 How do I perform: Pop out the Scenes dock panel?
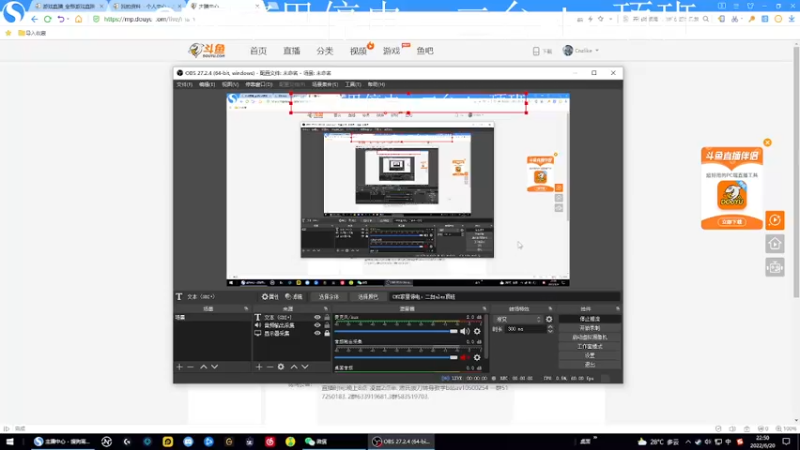pos(246,309)
